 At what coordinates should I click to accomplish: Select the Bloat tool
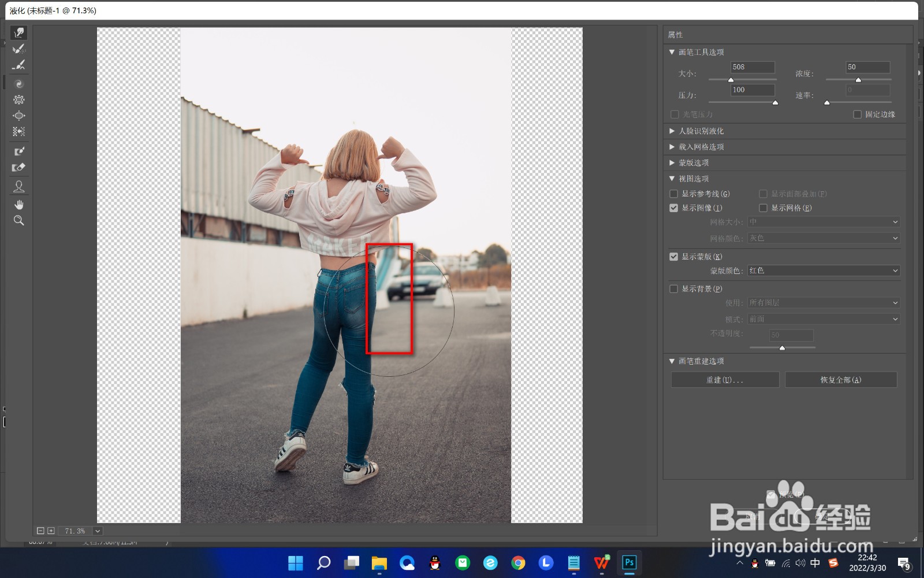tap(18, 116)
